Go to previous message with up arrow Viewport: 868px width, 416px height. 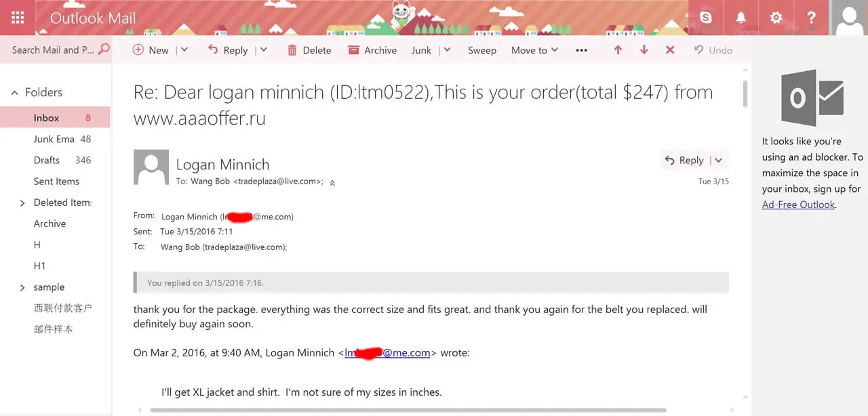(x=618, y=50)
